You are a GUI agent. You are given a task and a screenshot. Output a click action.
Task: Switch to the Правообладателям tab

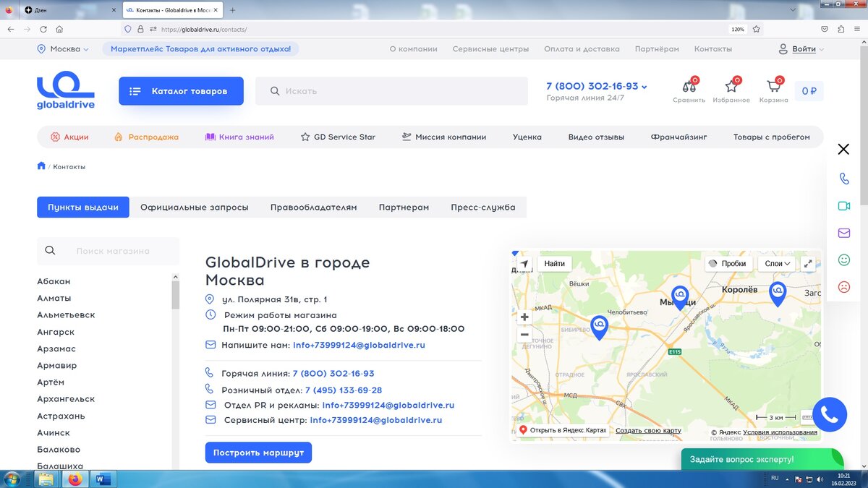(x=314, y=207)
